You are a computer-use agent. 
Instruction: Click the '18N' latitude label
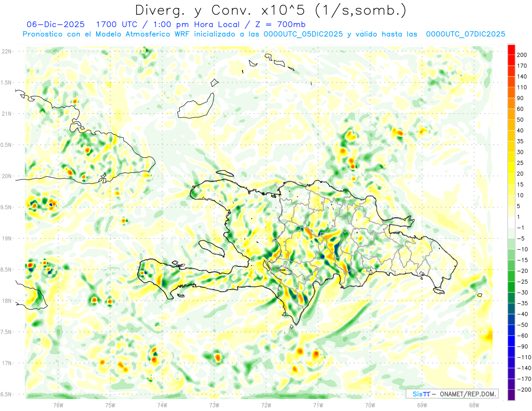point(7,301)
